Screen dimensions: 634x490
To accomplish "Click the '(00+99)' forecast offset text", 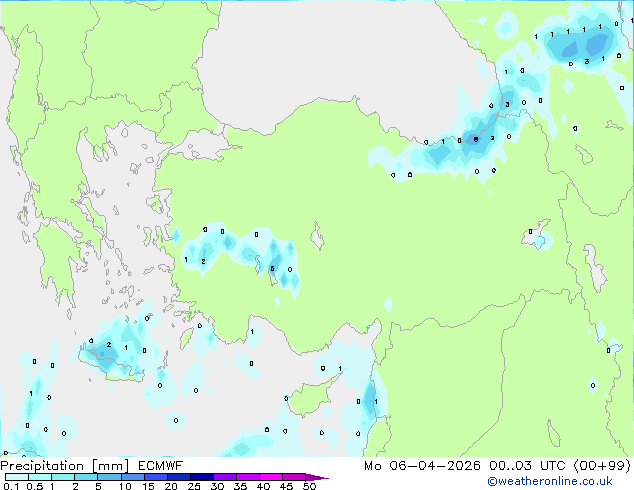I will [x=602, y=466].
